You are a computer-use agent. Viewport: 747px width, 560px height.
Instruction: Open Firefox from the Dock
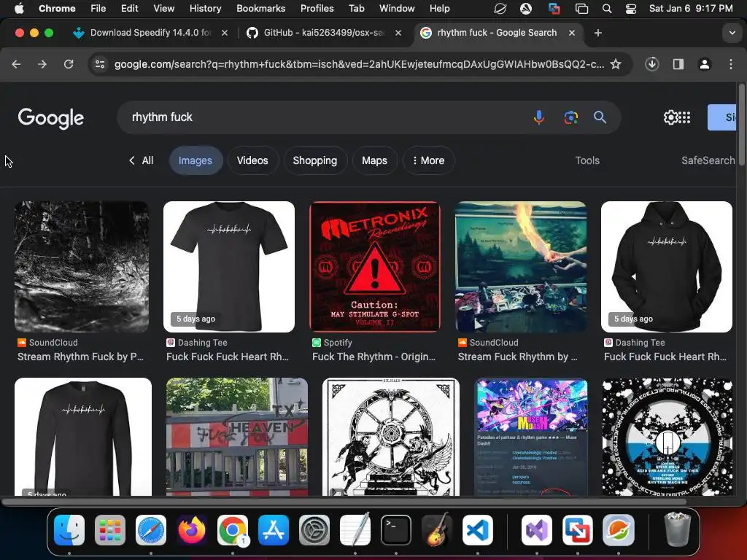[192, 530]
